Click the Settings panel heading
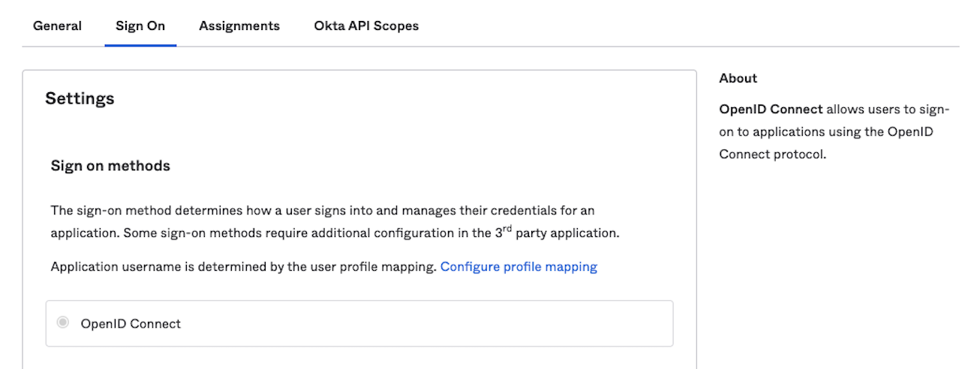 [x=80, y=98]
